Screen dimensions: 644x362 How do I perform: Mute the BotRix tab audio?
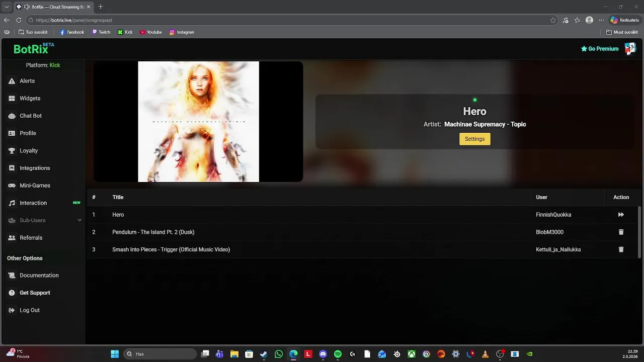pyautogui.click(x=27, y=7)
